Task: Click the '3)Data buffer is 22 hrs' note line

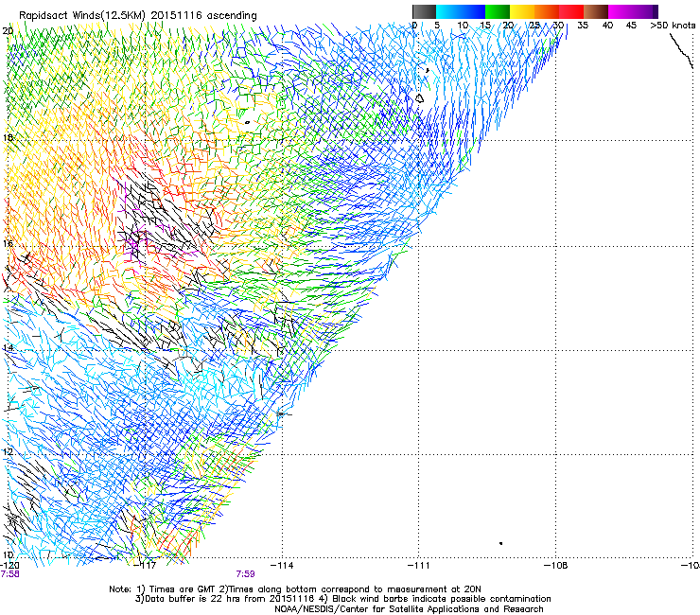Action: 342,599
